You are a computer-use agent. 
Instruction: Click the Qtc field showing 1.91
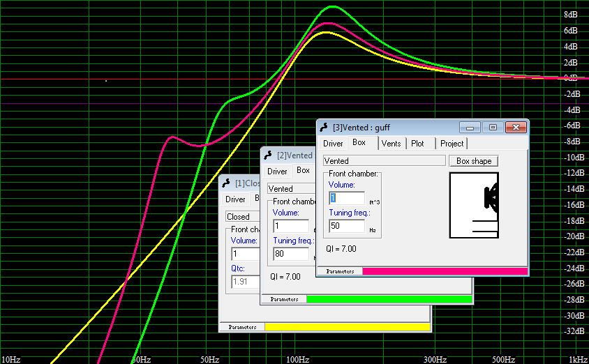[x=245, y=282]
